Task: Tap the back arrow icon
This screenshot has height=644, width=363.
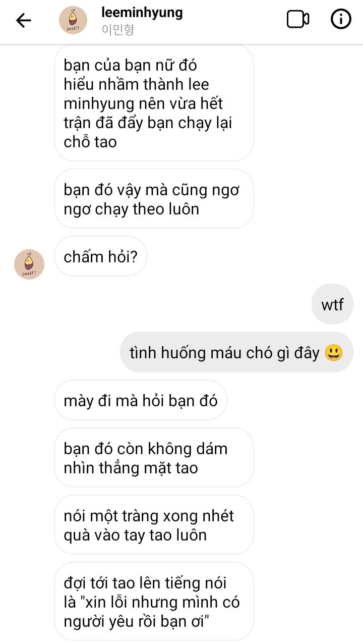Action: (x=24, y=20)
